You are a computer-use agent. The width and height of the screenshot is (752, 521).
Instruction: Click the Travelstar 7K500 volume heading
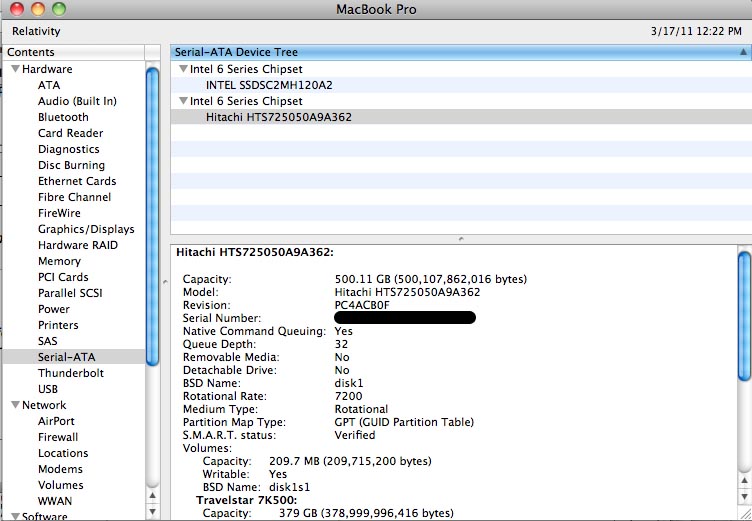[x=247, y=500]
